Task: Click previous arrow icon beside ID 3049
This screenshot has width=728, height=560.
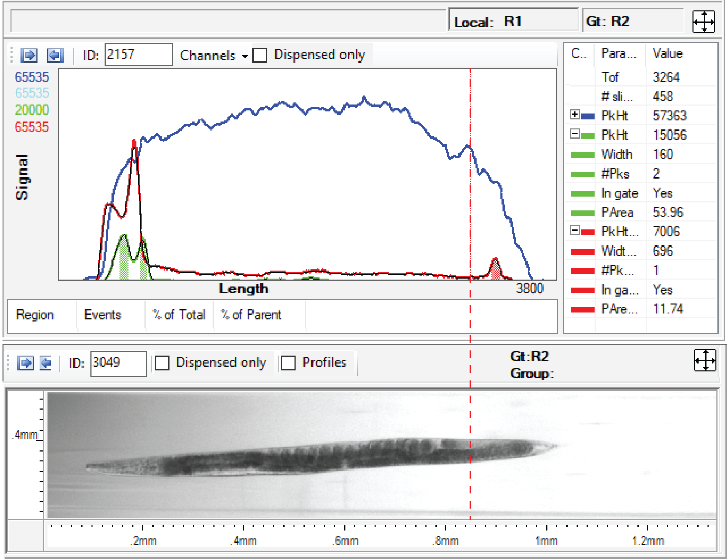Action: (46, 363)
